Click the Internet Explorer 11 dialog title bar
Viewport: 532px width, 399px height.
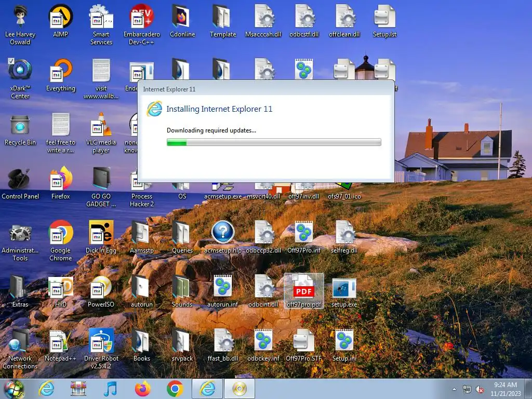265,89
